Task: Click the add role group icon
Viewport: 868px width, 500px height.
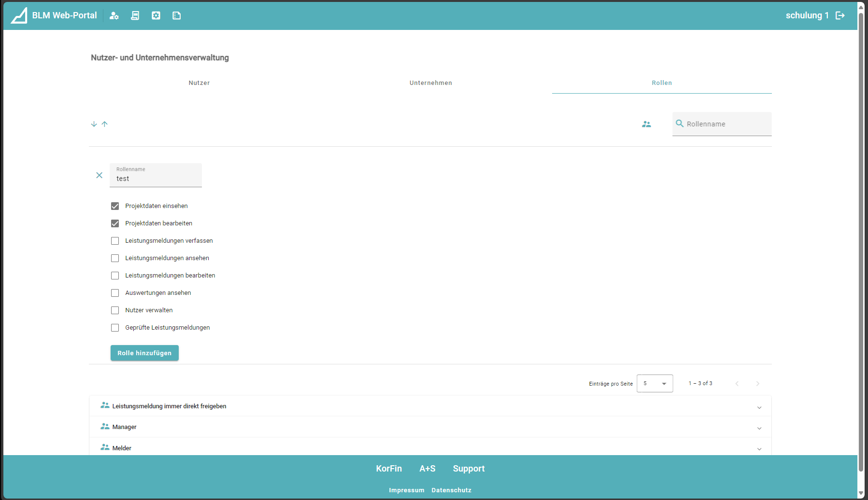Action: coord(646,124)
